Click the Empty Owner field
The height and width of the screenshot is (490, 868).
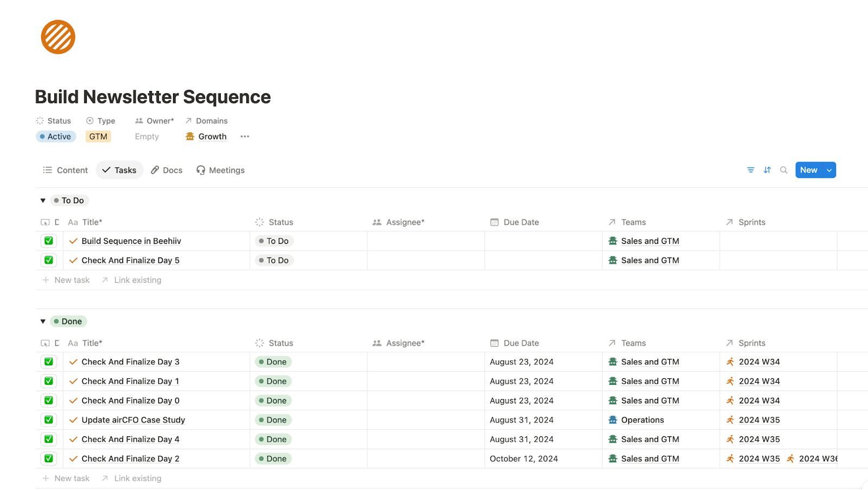tap(147, 137)
